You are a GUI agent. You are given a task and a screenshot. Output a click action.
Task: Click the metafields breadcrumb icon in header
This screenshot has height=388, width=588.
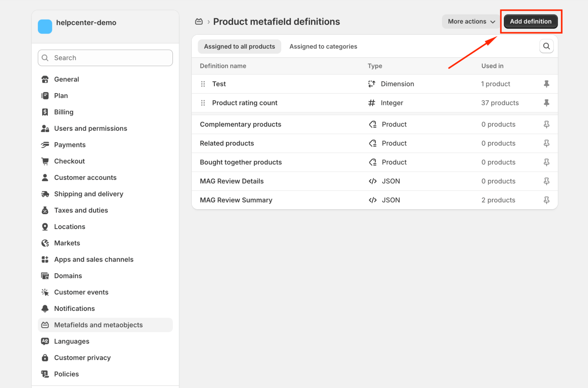point(199,21)
